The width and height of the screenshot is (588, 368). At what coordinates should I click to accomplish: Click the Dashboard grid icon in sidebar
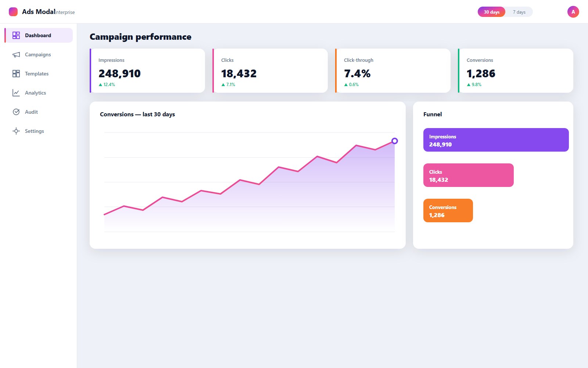pos(16,35)
